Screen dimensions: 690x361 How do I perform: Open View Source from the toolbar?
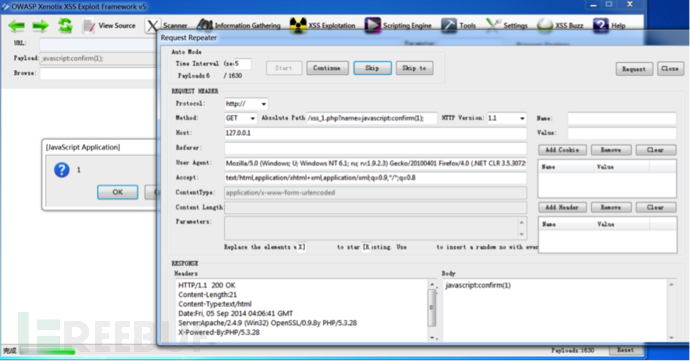[x=109, y=26]
